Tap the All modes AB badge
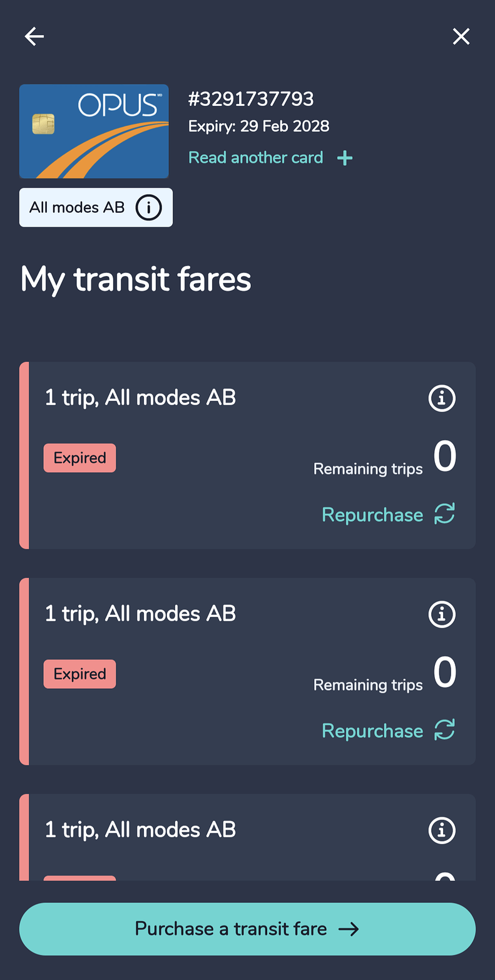Screen dimensions: 495x980 tap(96, 207)
